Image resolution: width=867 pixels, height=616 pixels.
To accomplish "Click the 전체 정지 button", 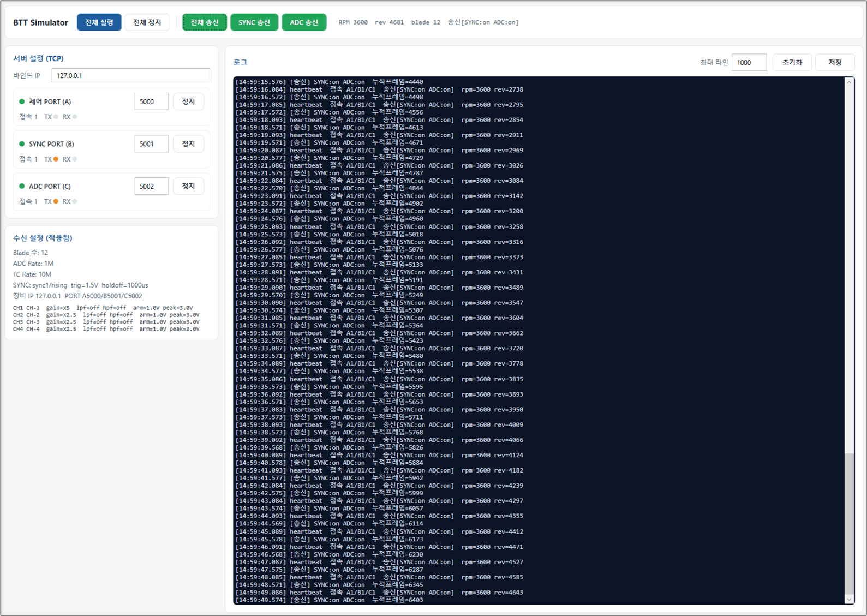I will [147, 22].
